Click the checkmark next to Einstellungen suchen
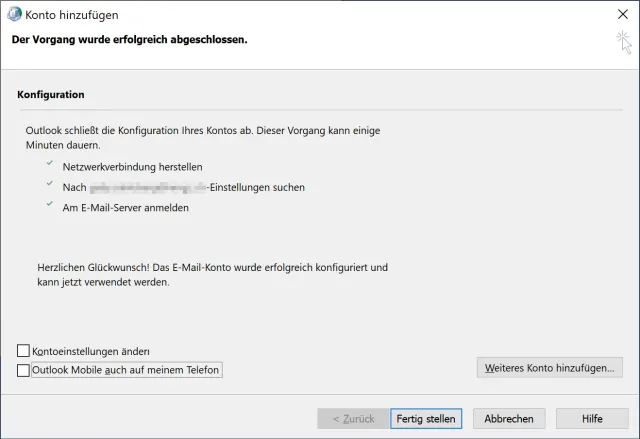 point(50,183)
